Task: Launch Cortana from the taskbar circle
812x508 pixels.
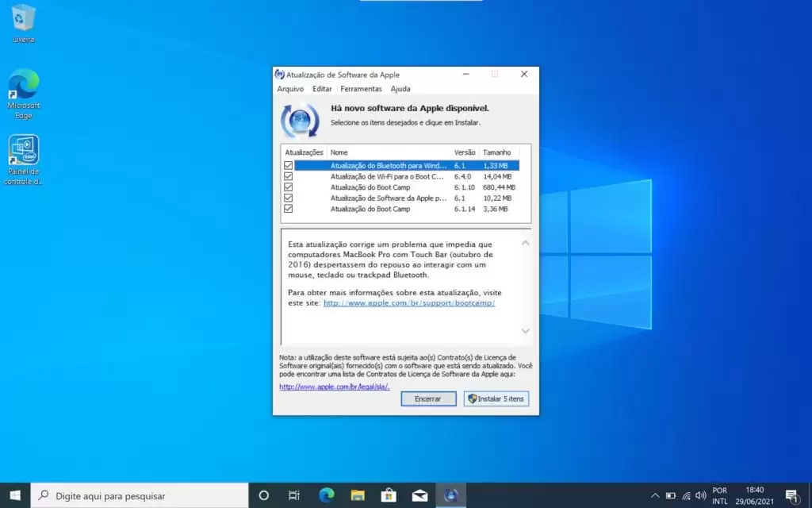Action: (263, 495)
